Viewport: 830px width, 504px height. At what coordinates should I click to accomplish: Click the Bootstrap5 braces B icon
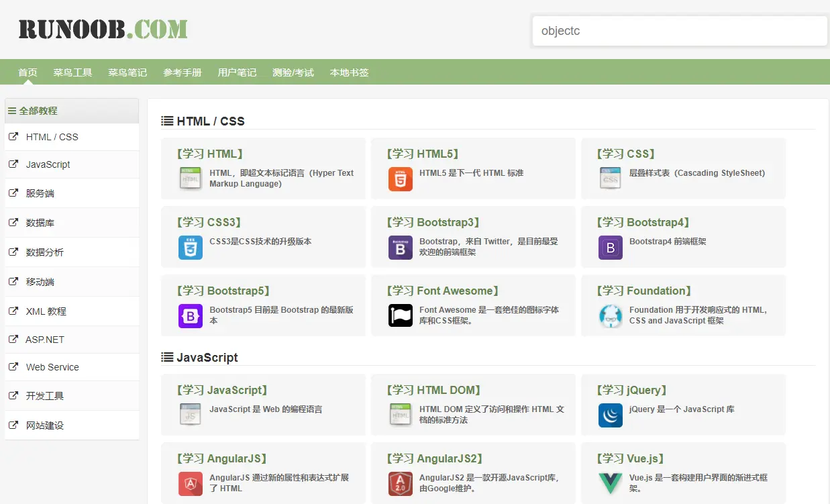(191, 316)
